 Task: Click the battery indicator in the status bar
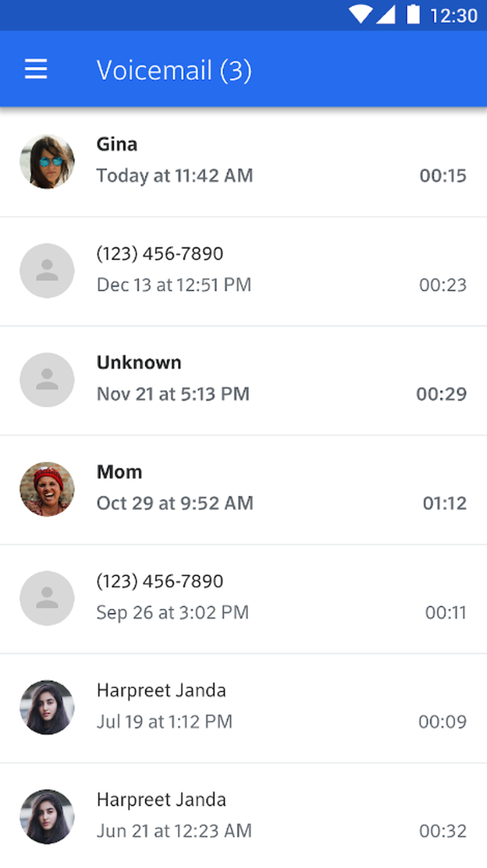pos(412,15)
